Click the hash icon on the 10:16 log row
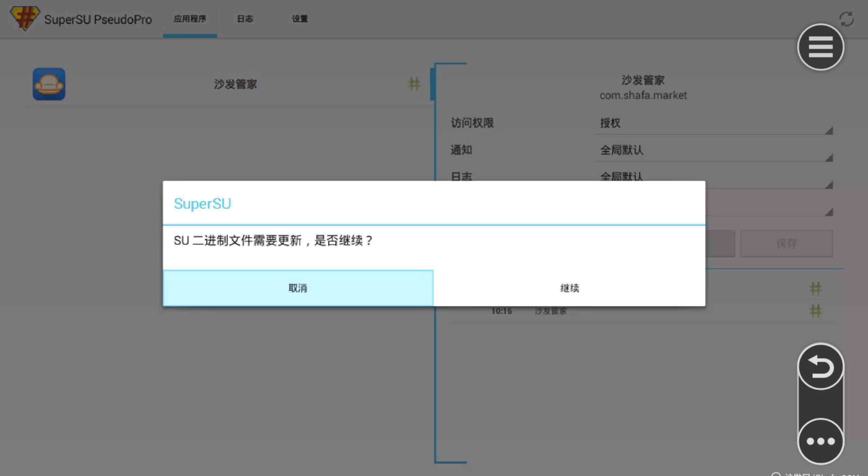The height and width of the screenshot is (476, 868). 815,311
